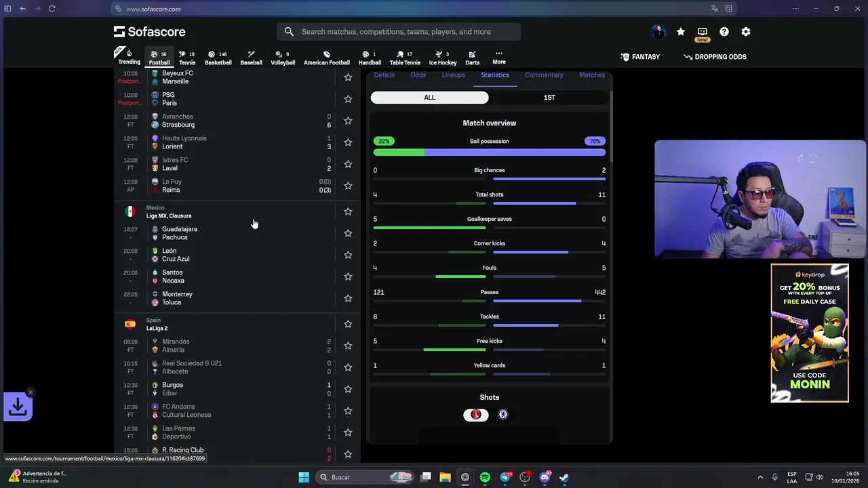Image resolution: width=868 pixels, height=488 pixels.
Task: Open the FANTASY link
Action: [x=640, y=57]
